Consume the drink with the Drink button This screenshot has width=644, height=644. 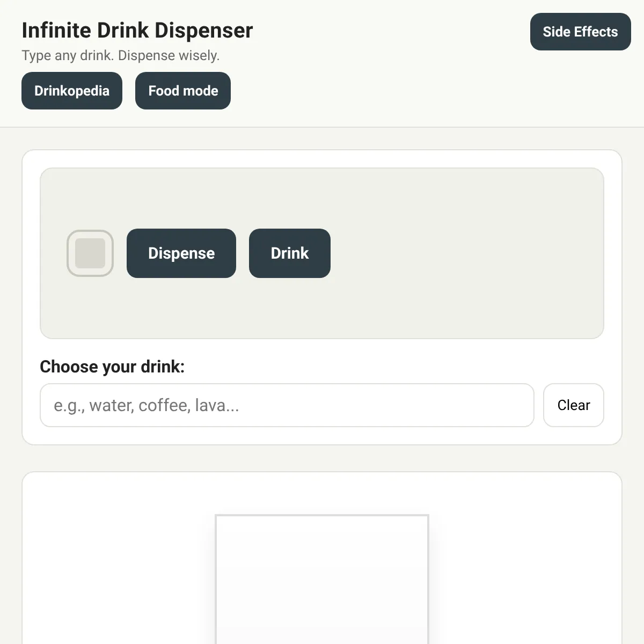[290, 253]
